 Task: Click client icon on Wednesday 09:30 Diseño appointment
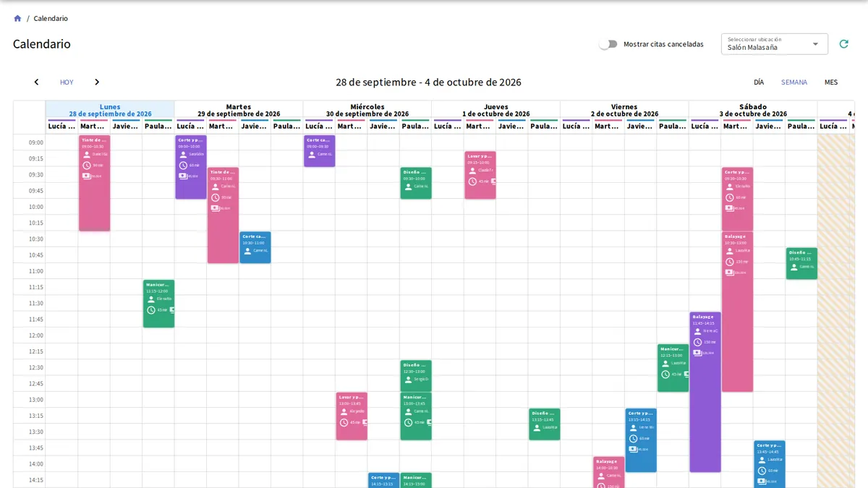(408, 187)
